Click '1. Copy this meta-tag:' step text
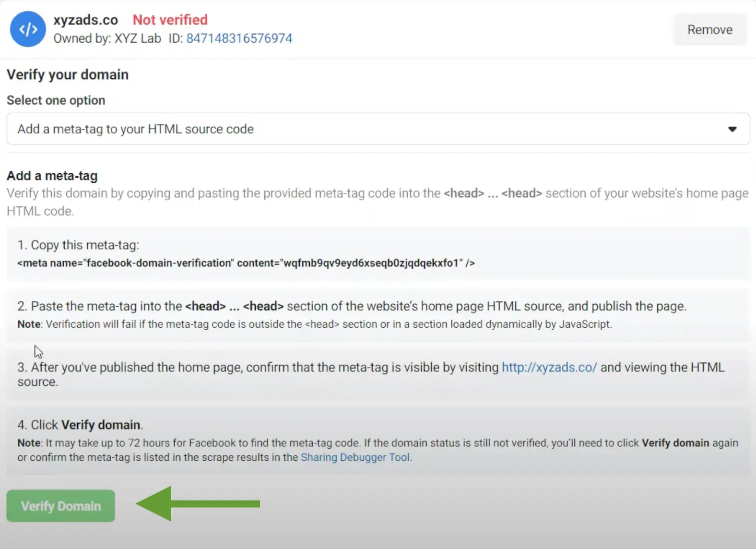The image size is (756, 549). [78, 245]
